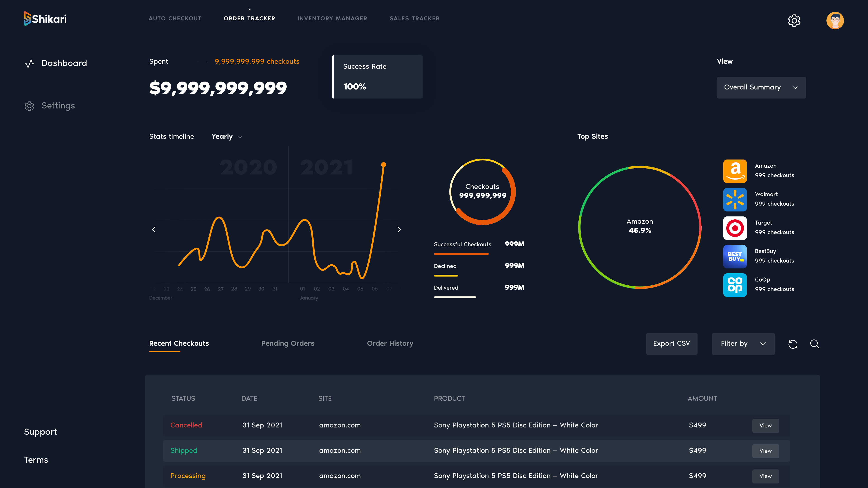Click the DATE column header
This screenshot has width=868, height=488.
(249, 399)
